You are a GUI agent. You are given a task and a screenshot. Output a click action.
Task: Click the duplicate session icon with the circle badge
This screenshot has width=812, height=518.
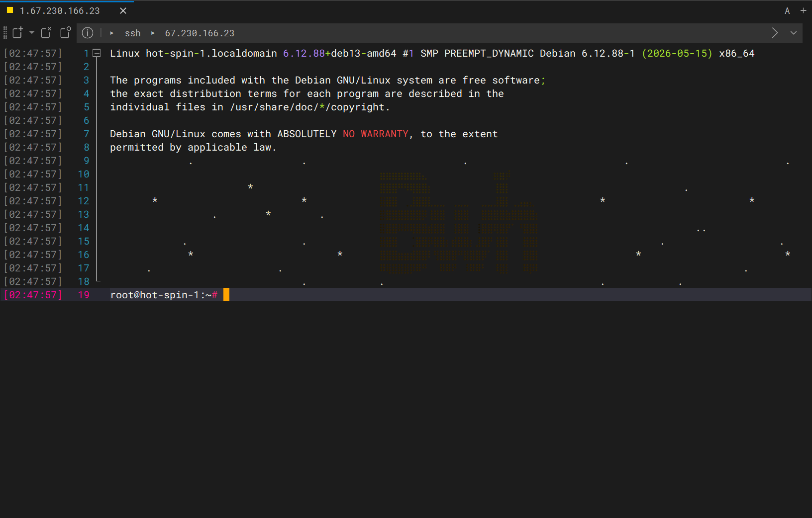66,33
